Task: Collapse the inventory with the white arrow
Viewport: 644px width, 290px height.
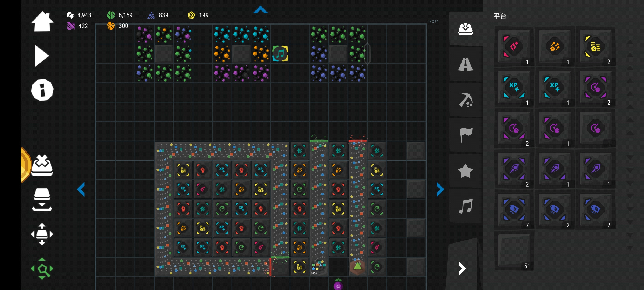Action: pos(462,269)
